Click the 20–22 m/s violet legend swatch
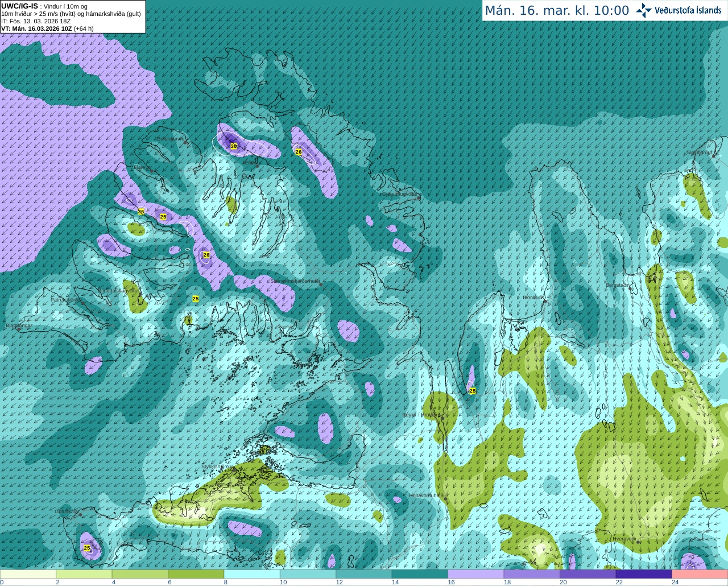 pyautogui.click(x=588, y=574)
